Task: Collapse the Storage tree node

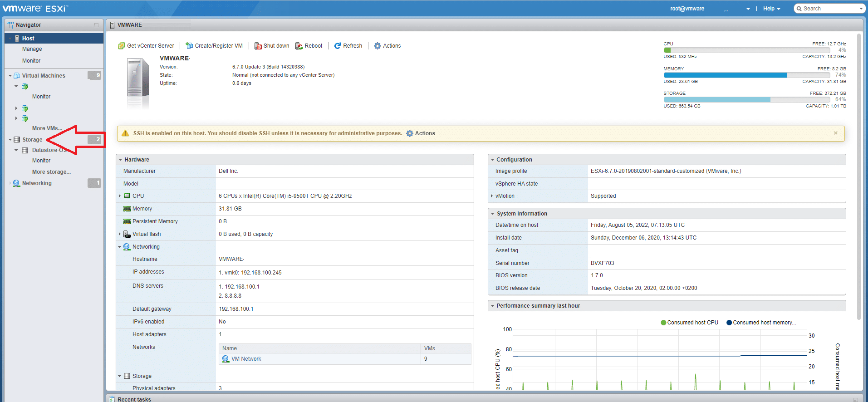Action: point(10,140)
